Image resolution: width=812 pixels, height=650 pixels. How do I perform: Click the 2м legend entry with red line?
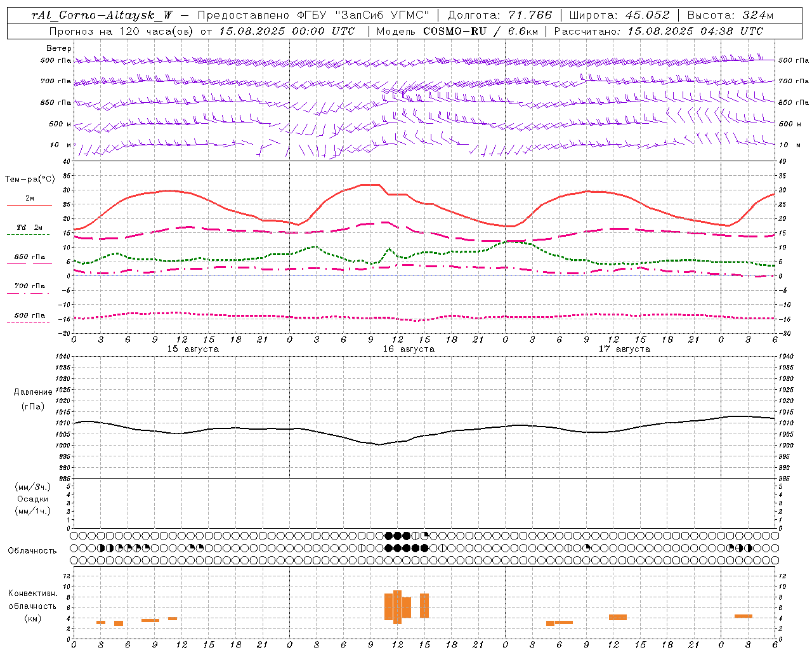point(30,199)
